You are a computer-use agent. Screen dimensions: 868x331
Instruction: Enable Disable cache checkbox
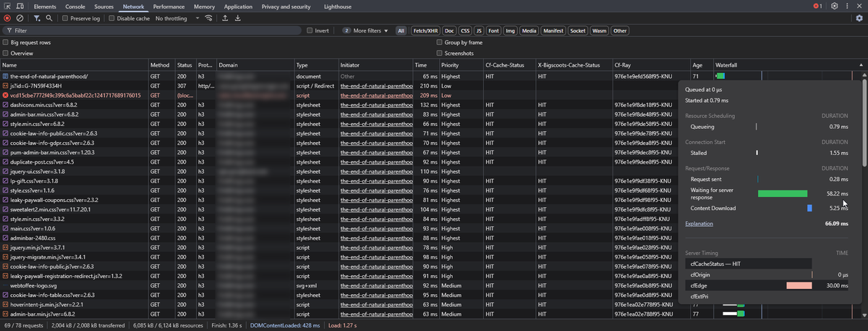[111, 18]
